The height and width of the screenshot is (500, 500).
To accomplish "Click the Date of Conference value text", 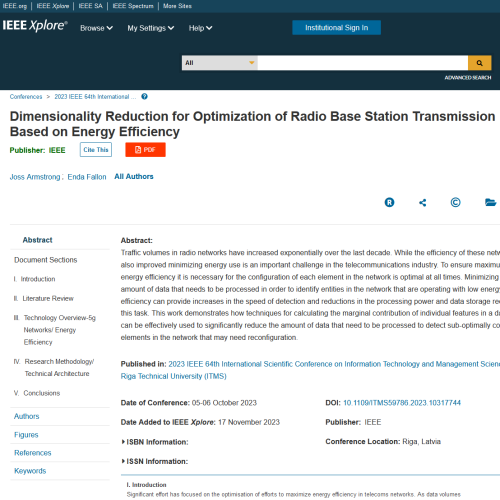I will tap(224, 403).
